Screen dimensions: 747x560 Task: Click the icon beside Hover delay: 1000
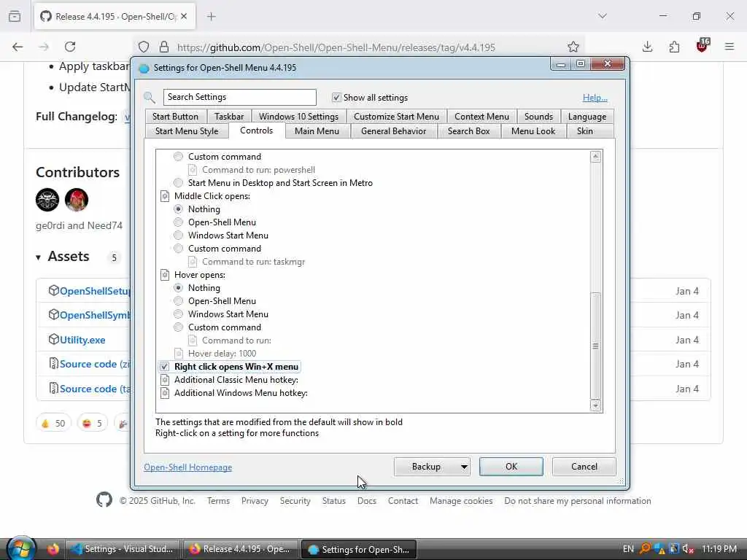[179, 354]
